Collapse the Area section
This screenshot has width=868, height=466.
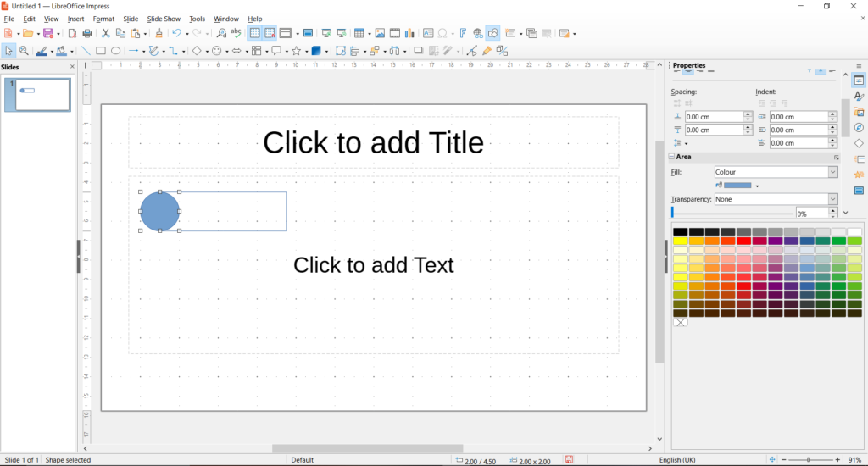click(x=672, y=157)
